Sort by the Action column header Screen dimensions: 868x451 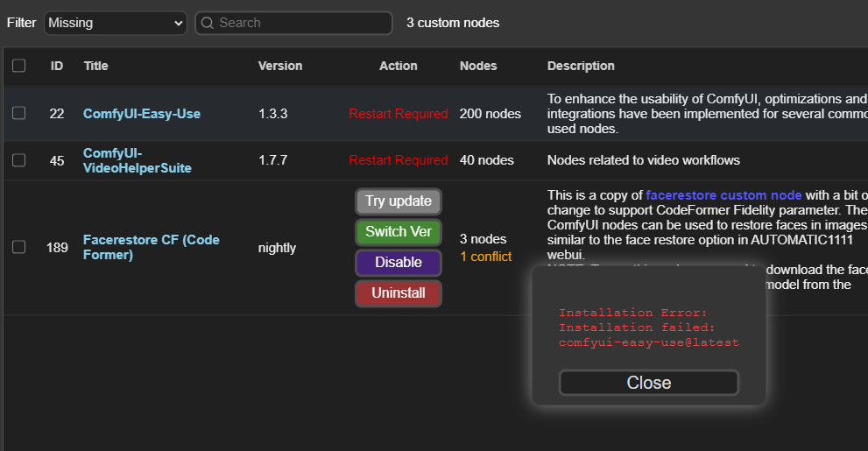coord(398,66)
